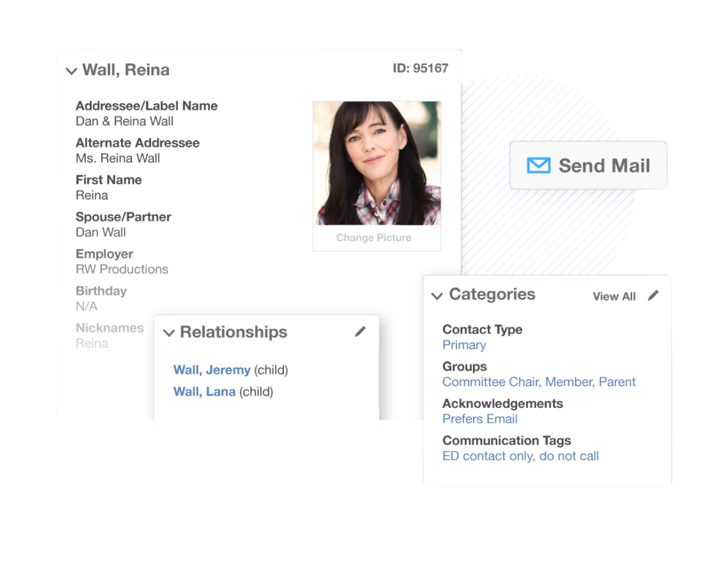Click Change Picture under the photo
Image resolution: width=728 pixels, height=580 pixels.
[x=374, y=238]
